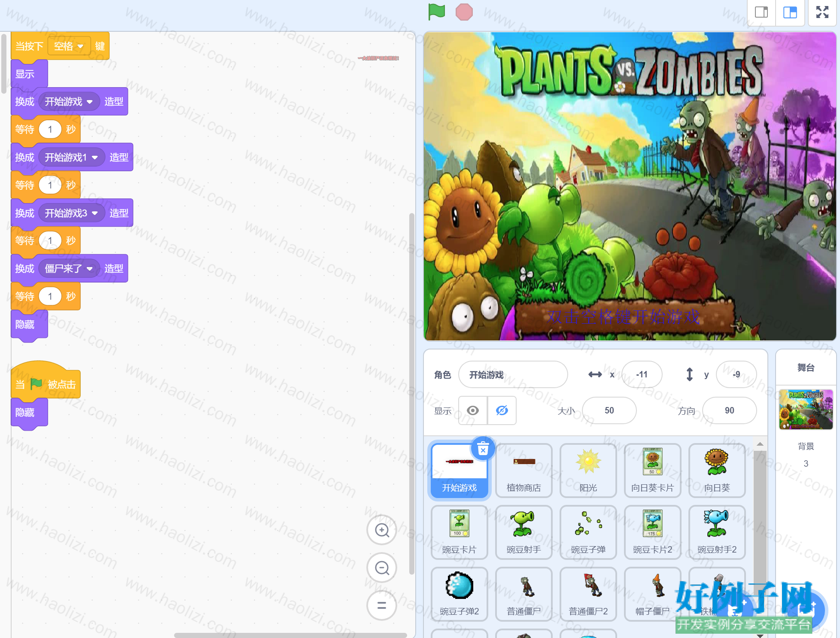Reset workspace zoom with the equals button
The image size is (840, 638).
click(x=382, y=605)
